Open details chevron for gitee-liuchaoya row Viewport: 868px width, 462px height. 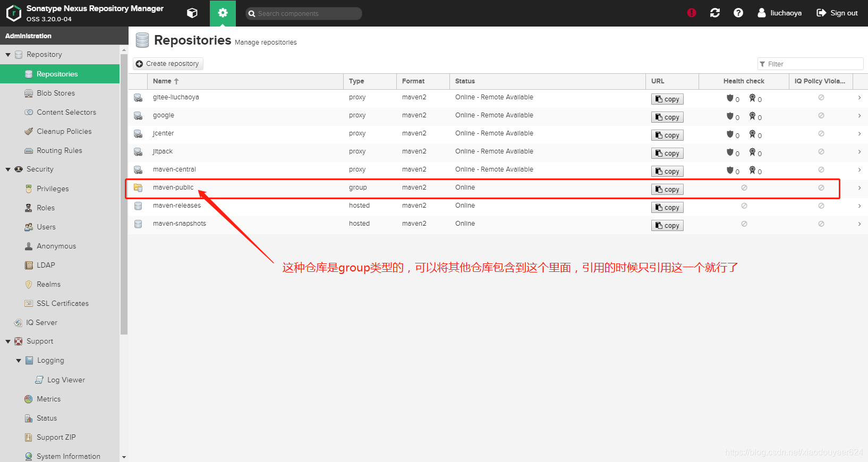[x=860, y=98]
